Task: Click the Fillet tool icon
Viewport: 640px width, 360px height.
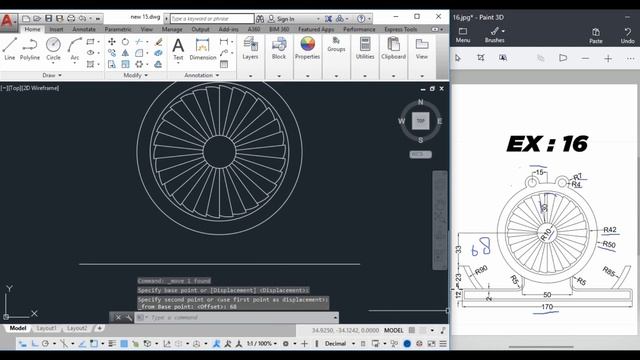Action: (139, 53)
